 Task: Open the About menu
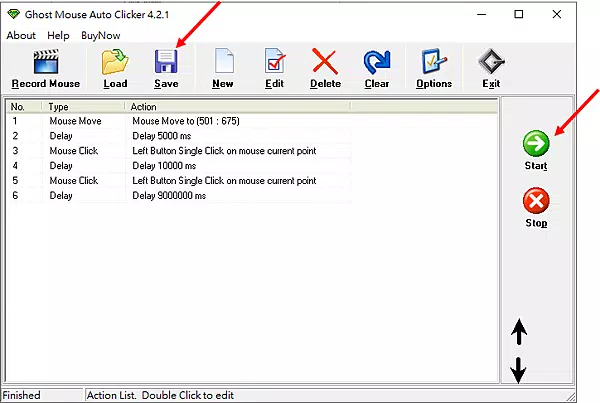21,36
